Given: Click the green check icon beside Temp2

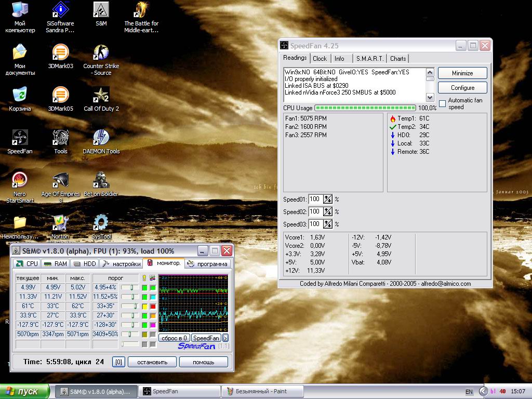Looking at the screenshot, I should (x=393, y=127).
